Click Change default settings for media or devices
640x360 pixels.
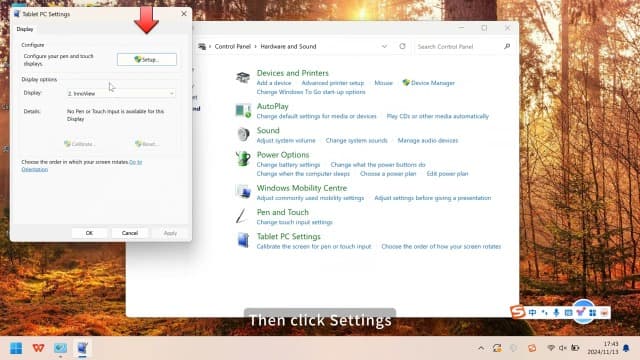[x=316, y=116]
